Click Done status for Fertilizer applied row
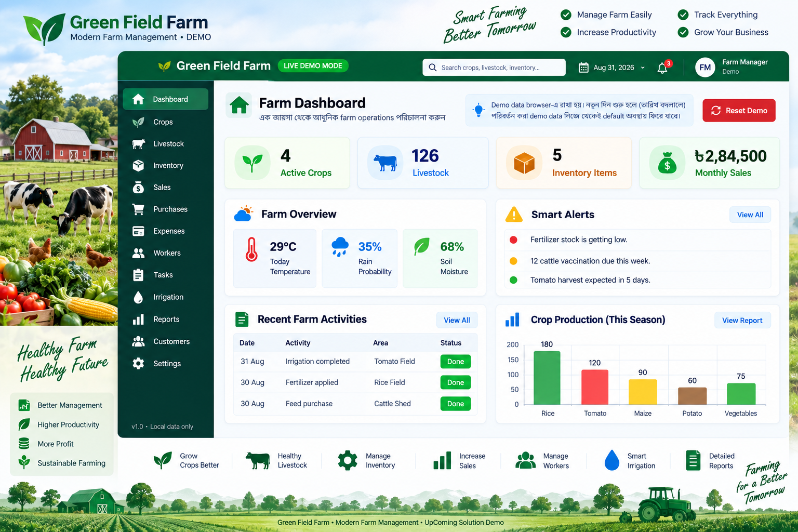Image resolution: width=798 pixels, height=532 pixels. tap(456, 382)
